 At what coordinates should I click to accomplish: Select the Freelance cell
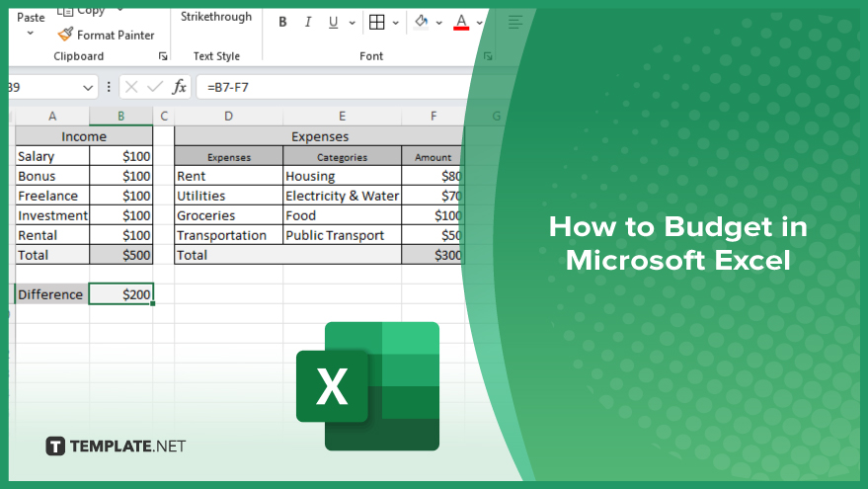pyautogui.click(x=52, y=196)
